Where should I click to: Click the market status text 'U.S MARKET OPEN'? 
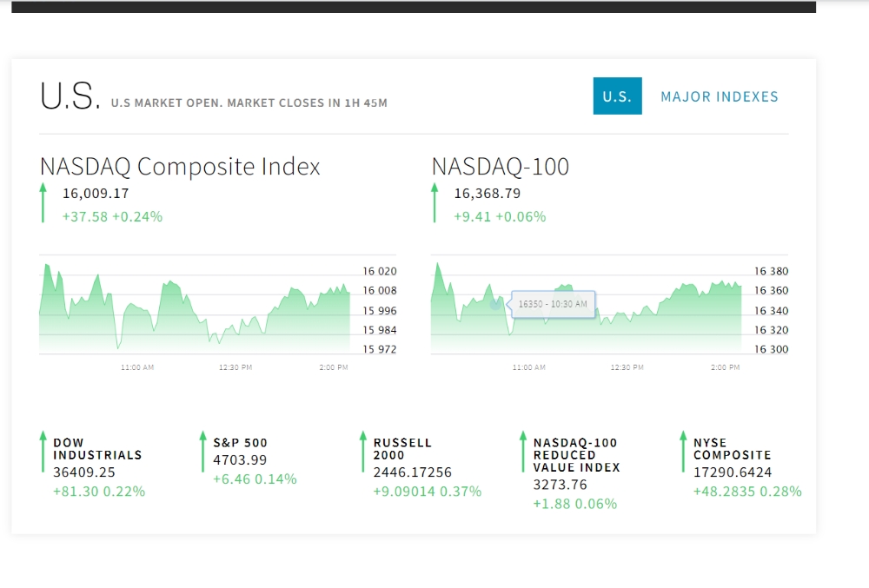[166, 103]
